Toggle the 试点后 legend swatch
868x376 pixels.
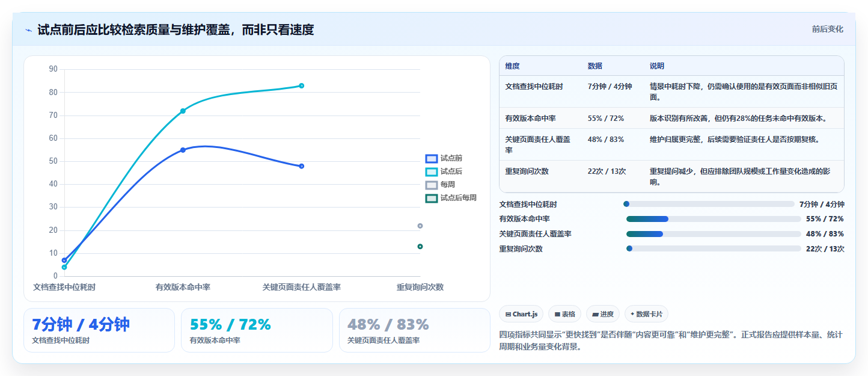click(x=432, y=172)
